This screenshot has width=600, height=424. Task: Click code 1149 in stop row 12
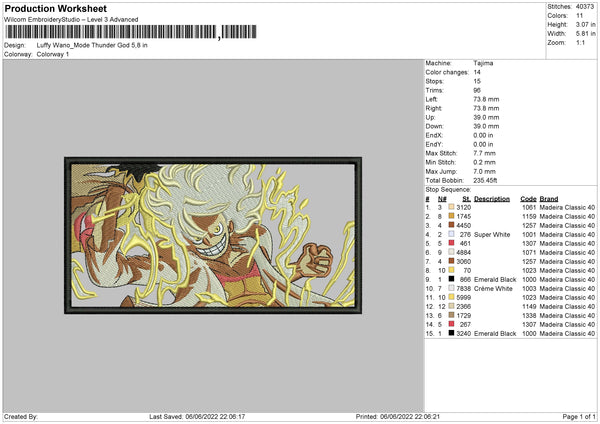[x=529, y=306]
